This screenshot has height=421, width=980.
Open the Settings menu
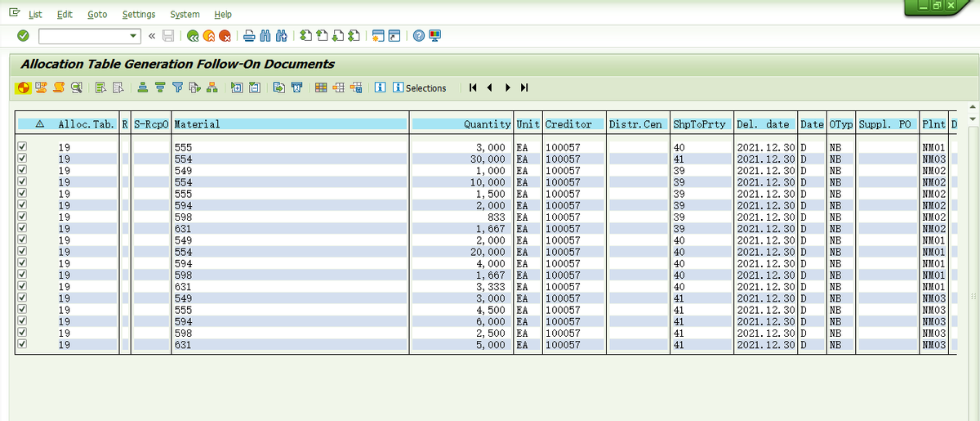pyautogui.click(x=139, y=14)
